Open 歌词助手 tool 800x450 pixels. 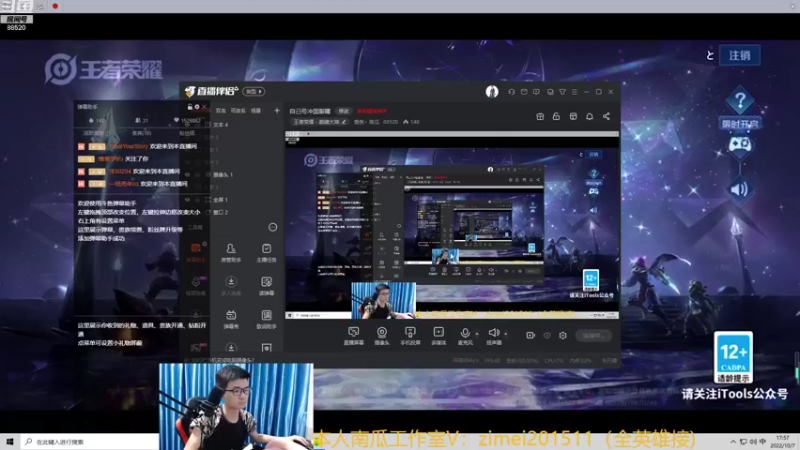tap(266, 319)
